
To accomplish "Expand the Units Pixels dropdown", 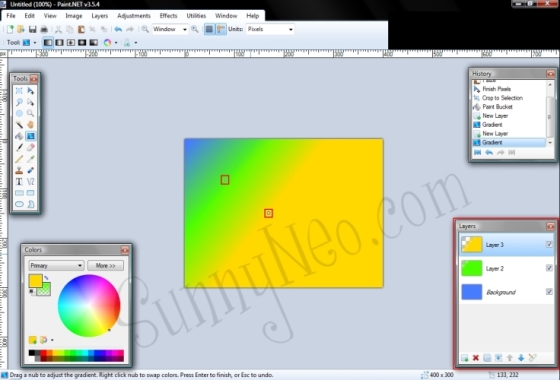I will (x=270, y=29).
